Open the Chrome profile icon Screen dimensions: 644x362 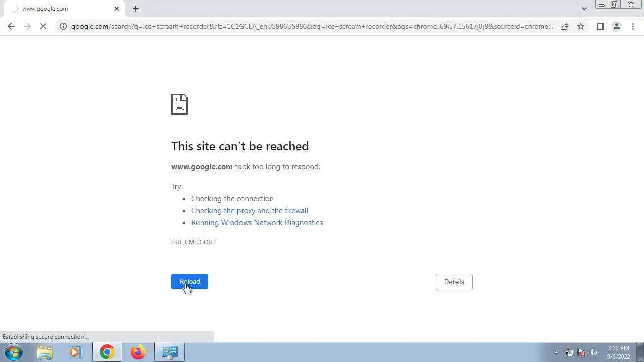(x=617, y=26)
